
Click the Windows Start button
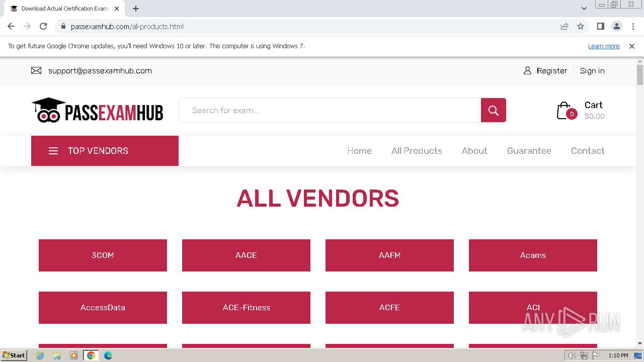14,355
